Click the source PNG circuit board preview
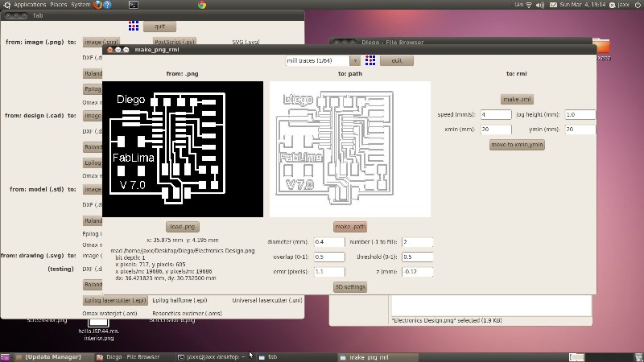644x362 pixels. point(183,149)
